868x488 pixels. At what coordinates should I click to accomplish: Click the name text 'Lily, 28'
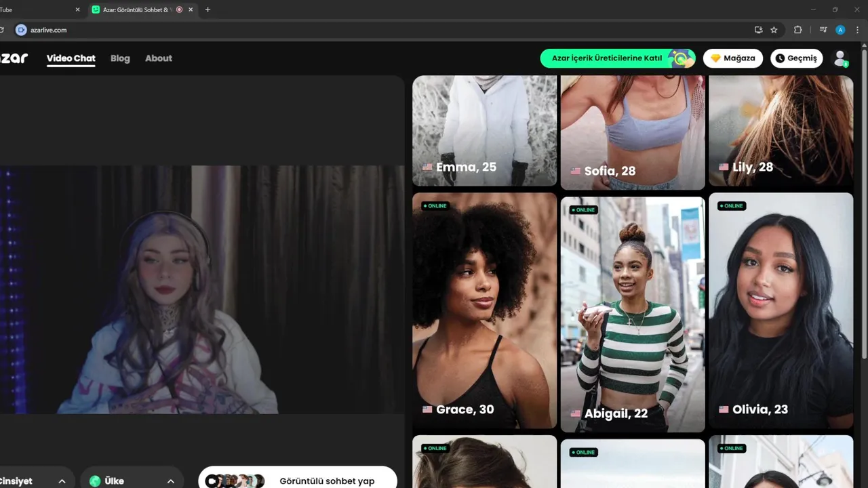[x=753, y=167]
